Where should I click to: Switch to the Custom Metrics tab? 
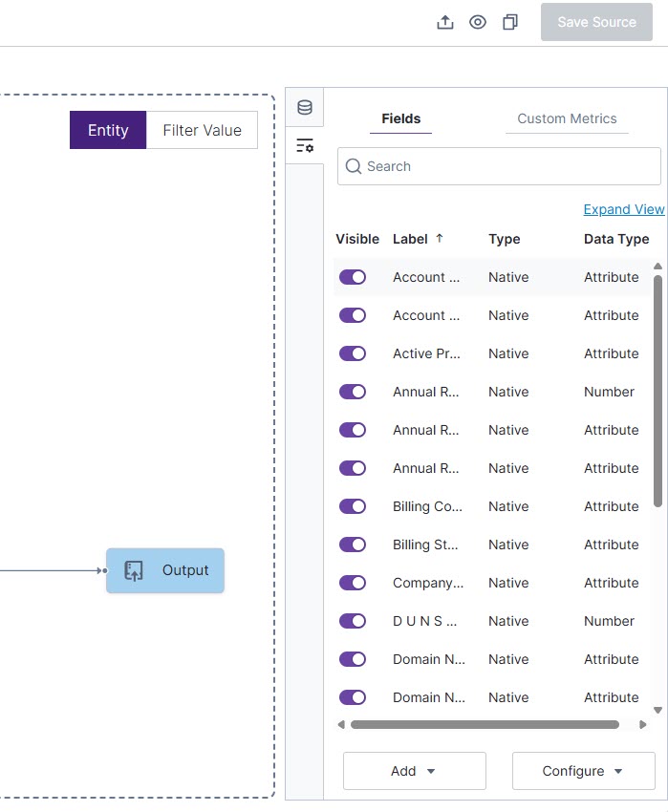(567, 118)
